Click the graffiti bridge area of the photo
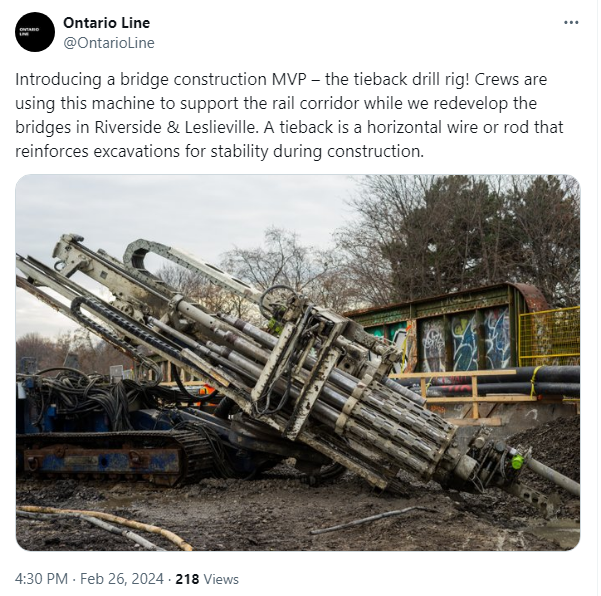Screen dimensions: 601x596 click(x=452, y=333)
